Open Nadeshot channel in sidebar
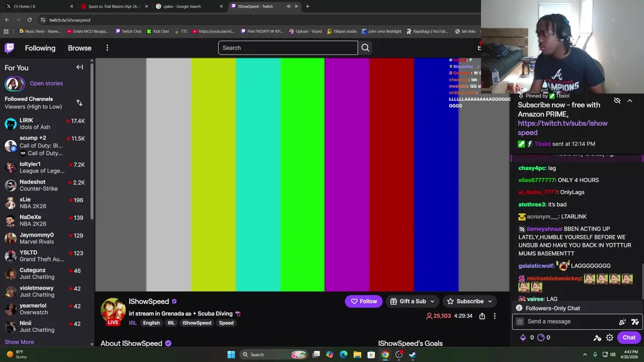Screen dimensions: 644x362 click(x=45, y=185)
